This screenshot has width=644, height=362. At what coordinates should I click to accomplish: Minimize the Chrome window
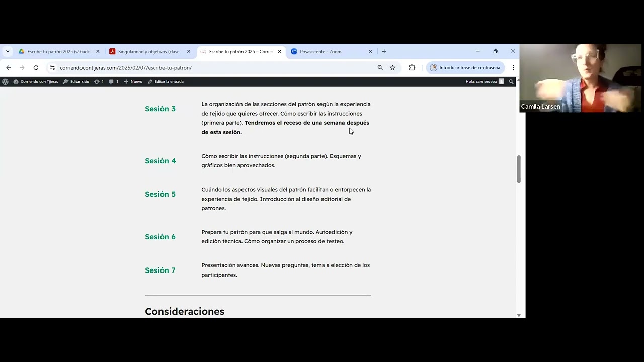pyautogui.click(x=478, y=51)
